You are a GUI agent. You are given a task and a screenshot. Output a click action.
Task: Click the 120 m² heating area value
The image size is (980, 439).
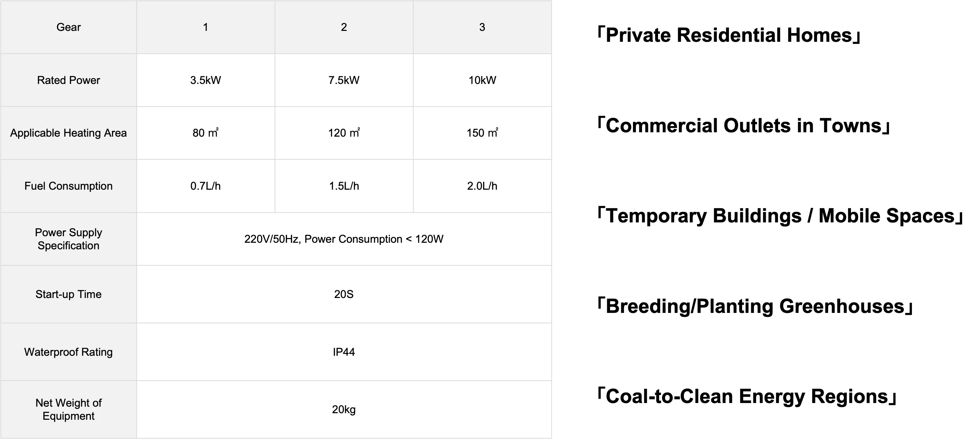(x=344, y=133)
